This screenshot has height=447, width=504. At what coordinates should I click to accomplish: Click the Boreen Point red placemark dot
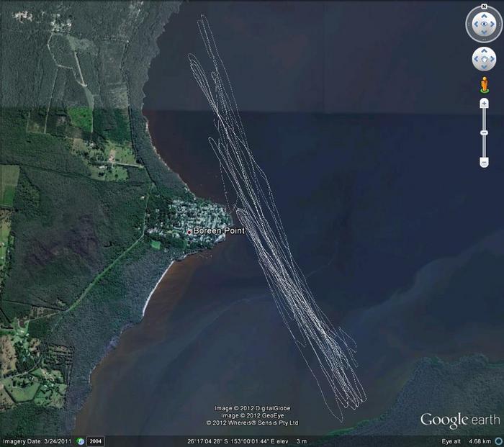point(189,232)
